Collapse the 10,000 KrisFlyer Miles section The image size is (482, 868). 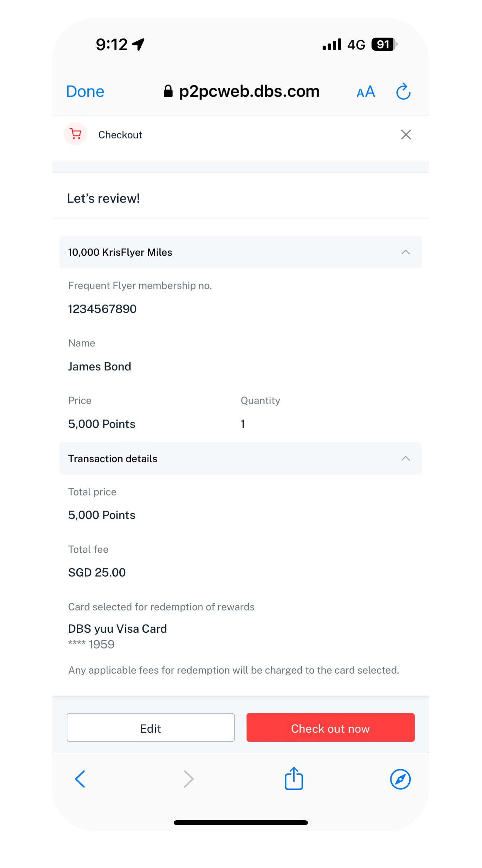pos(406,252)
